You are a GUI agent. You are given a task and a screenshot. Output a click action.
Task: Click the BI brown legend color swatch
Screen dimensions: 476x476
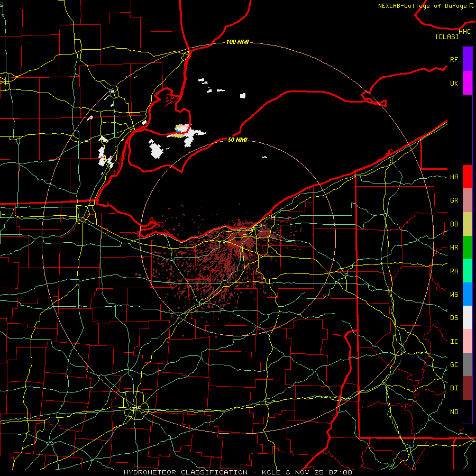467,388
